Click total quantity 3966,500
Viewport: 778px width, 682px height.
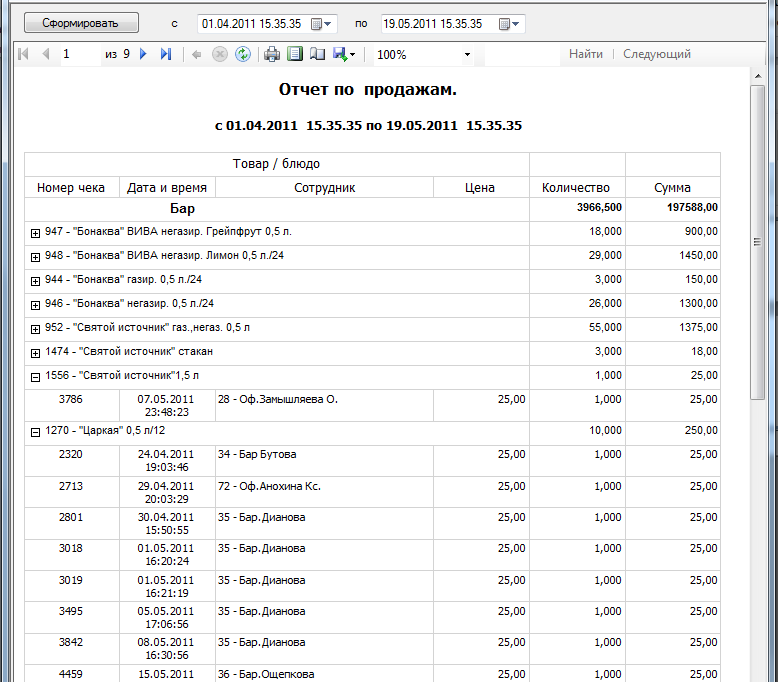click(599, 207)
